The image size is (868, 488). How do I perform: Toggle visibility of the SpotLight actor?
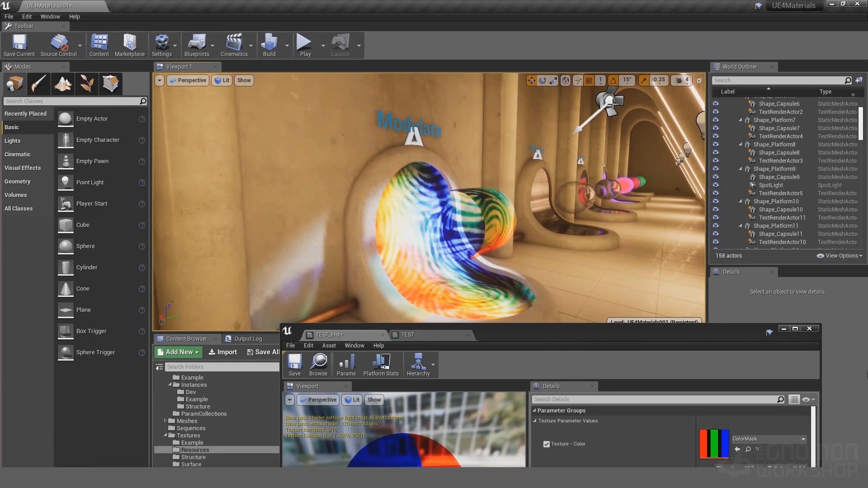[x=717, y=185]
